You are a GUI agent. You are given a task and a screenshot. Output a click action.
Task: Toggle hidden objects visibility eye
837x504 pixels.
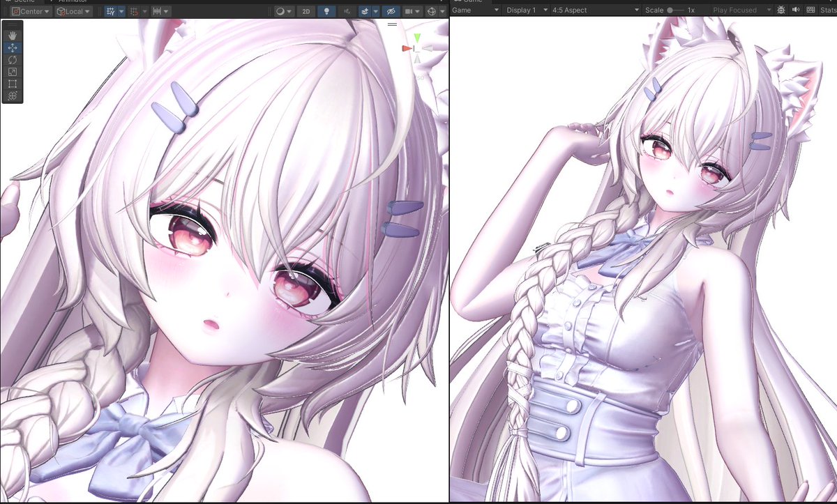pos(390,11)
